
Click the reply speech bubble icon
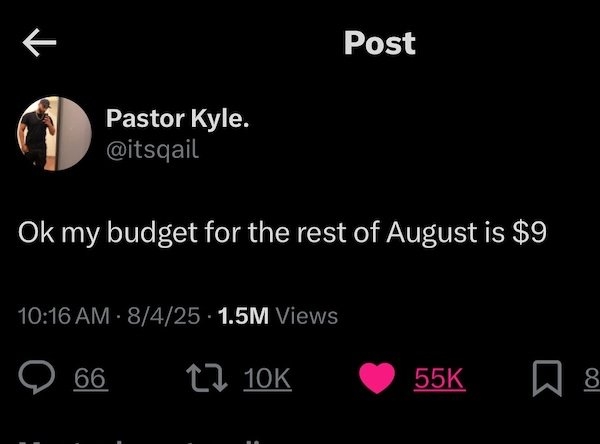click(x=36, y=377)
